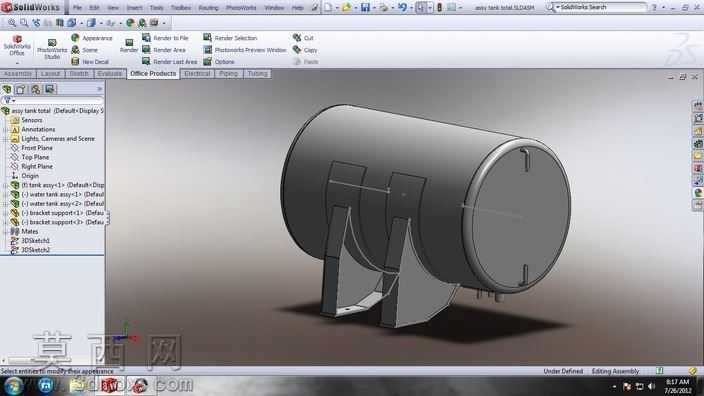Click the Appearance tool in PhotoWorks ribbon
The image size is (704, 396).
(92, 38)
